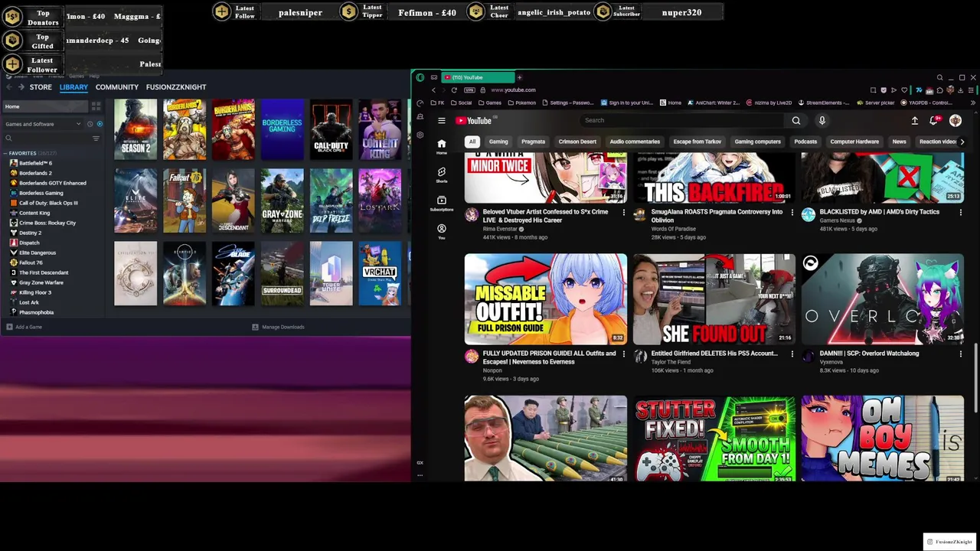Click Add a Game in Steam
This screenshot has height=551, width=980.
tap(24, 327)
